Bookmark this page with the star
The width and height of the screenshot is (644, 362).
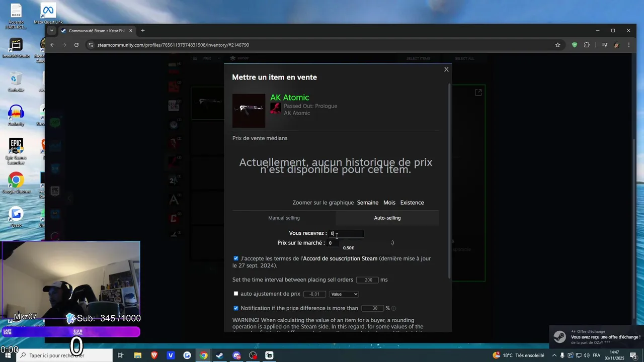click(557, 45)
